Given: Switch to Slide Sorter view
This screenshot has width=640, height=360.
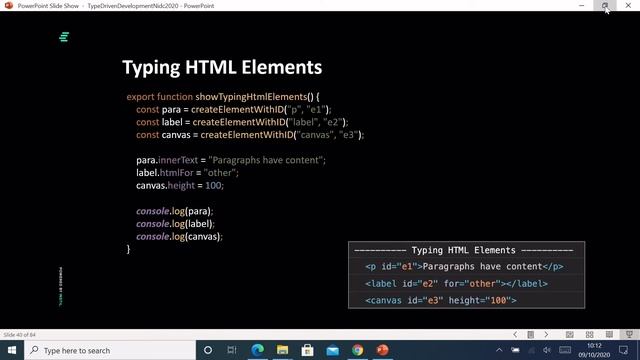Looking at the screenshot, I should 589,334.
